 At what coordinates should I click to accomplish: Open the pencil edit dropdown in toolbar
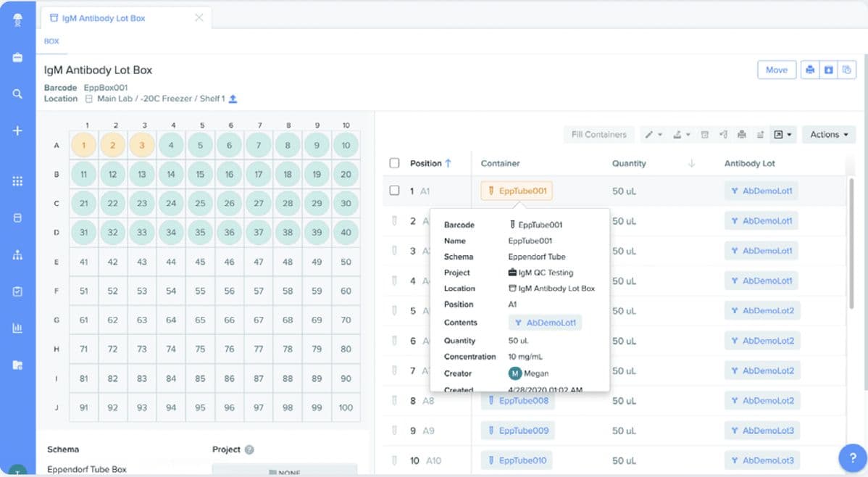click(x=653, y=134)
